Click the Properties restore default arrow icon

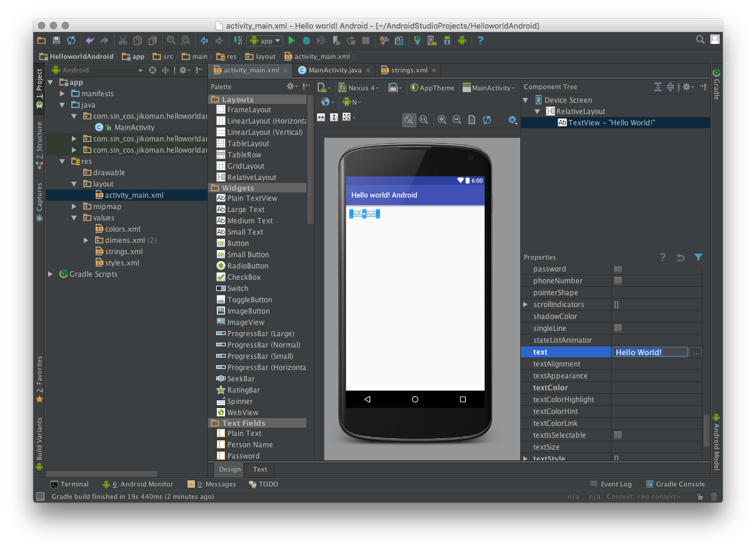(681, 257)
